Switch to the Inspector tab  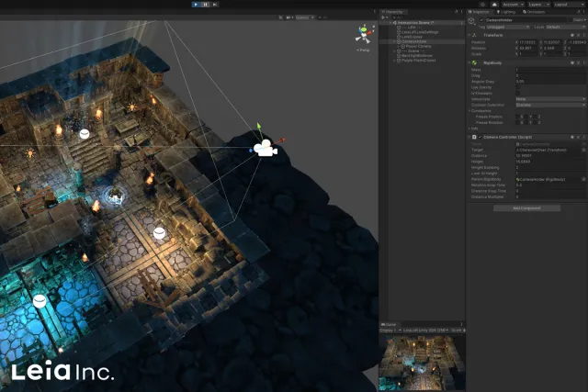(x=479, y=12)
